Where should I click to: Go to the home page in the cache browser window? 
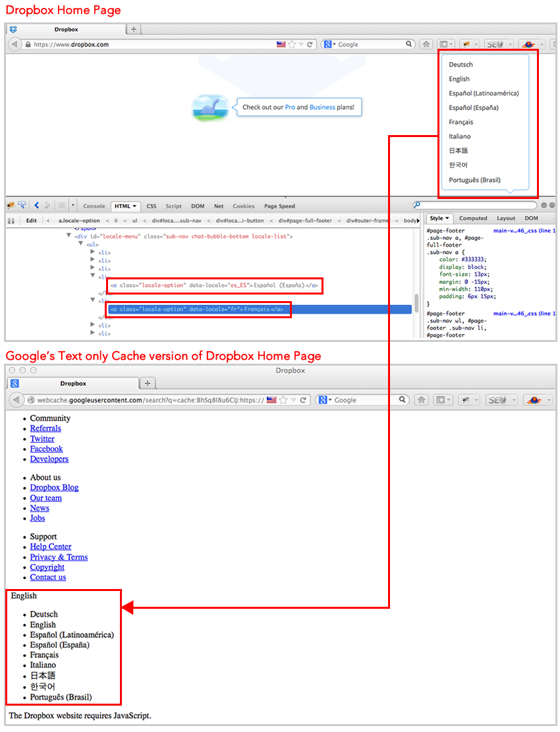coord(422,400)
